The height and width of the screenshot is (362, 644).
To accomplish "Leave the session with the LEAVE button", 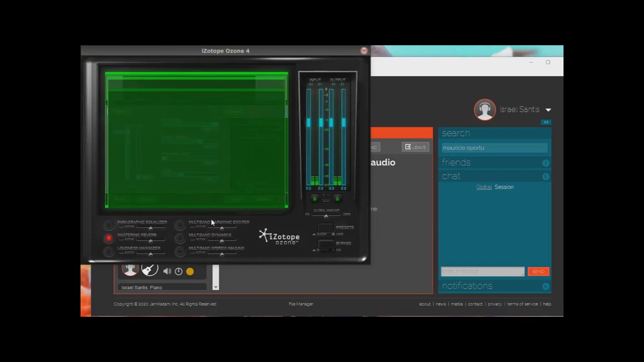I will 416,147.
